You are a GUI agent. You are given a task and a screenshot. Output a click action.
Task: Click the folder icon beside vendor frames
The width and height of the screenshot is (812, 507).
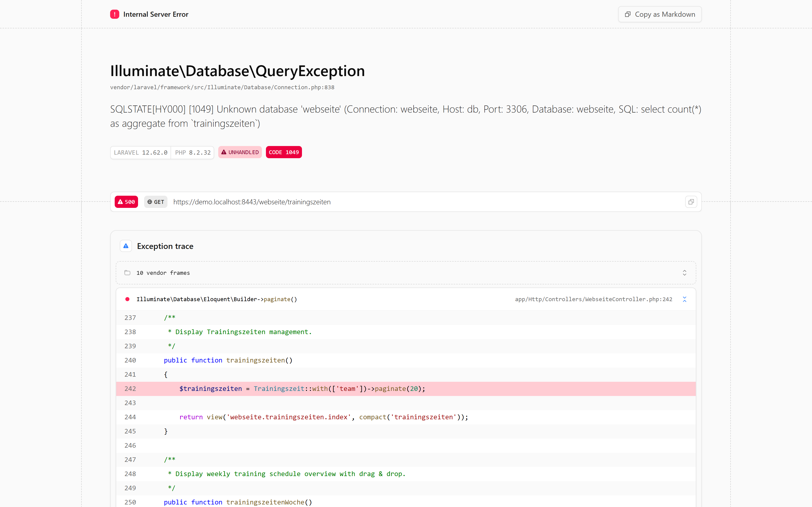(x=127, y=273)
